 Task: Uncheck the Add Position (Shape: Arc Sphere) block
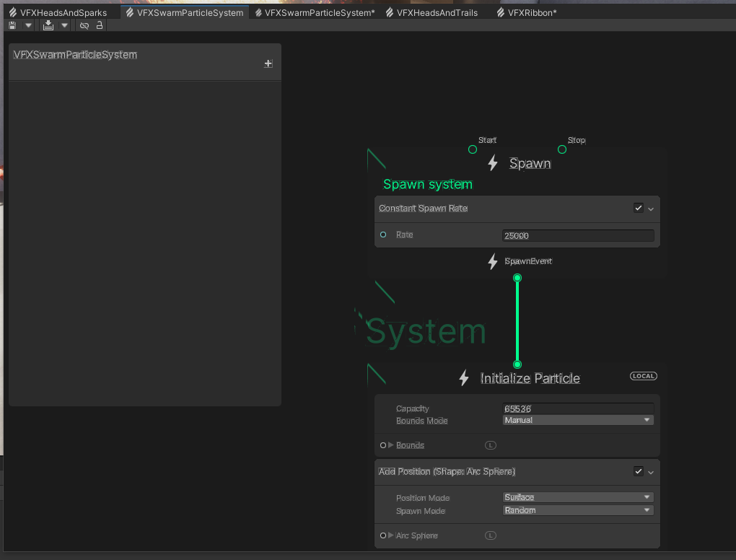638,471
